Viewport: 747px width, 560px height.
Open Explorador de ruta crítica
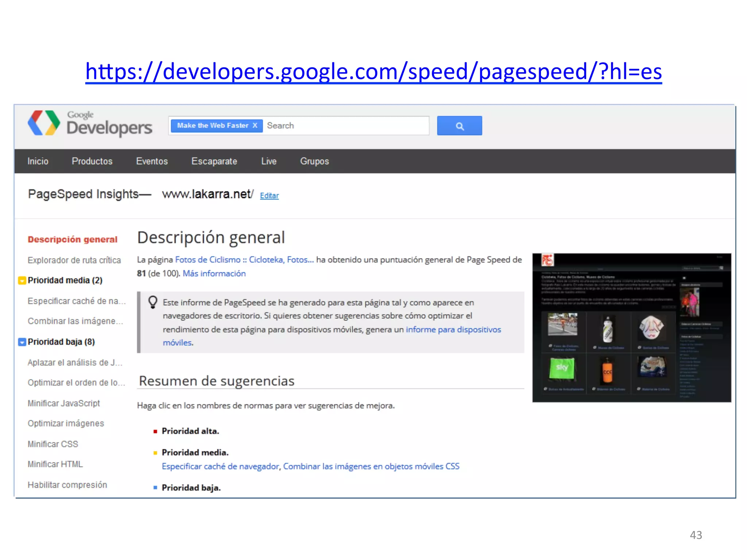coord(74,260)
